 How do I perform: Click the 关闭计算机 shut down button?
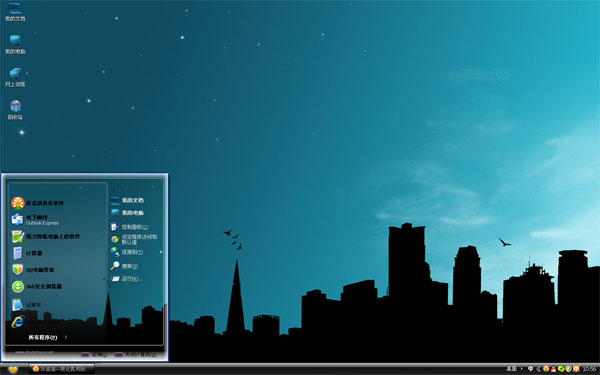[136, 354]
